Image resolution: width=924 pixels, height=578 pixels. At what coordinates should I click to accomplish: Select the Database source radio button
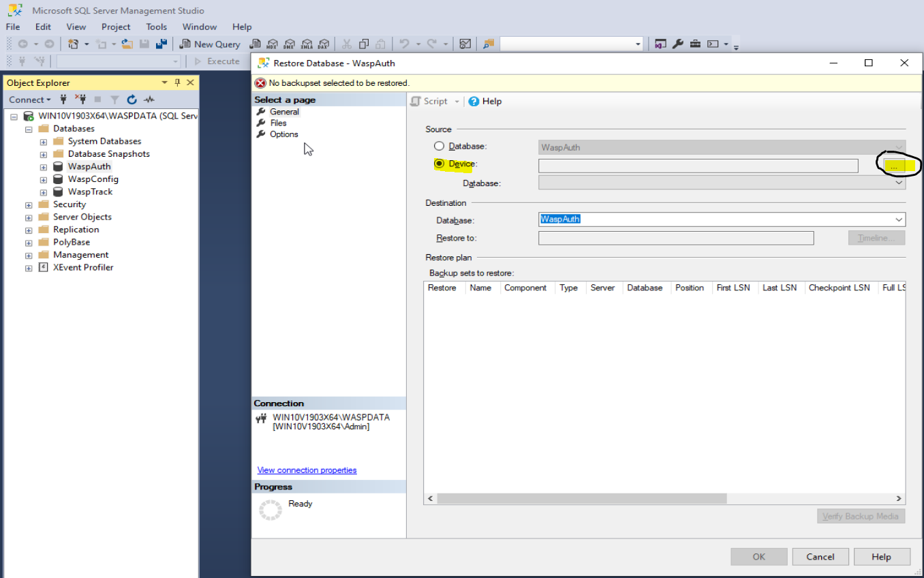click(439, 147)
